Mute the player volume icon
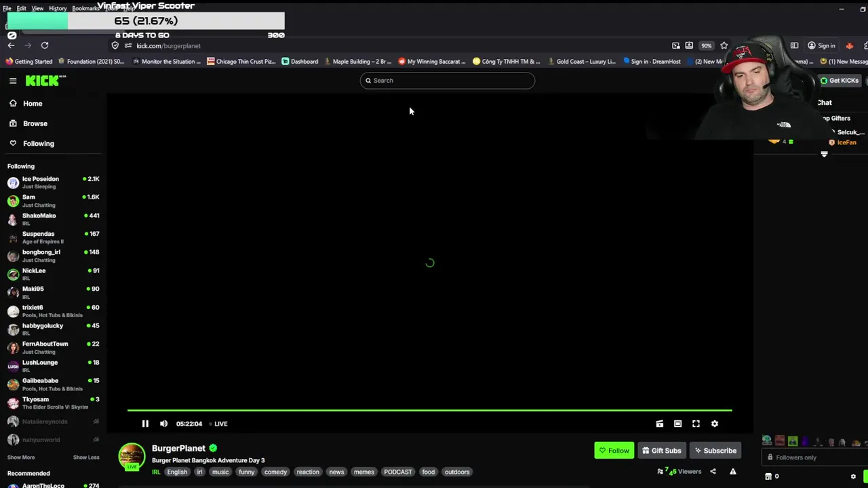 [163, 424]
